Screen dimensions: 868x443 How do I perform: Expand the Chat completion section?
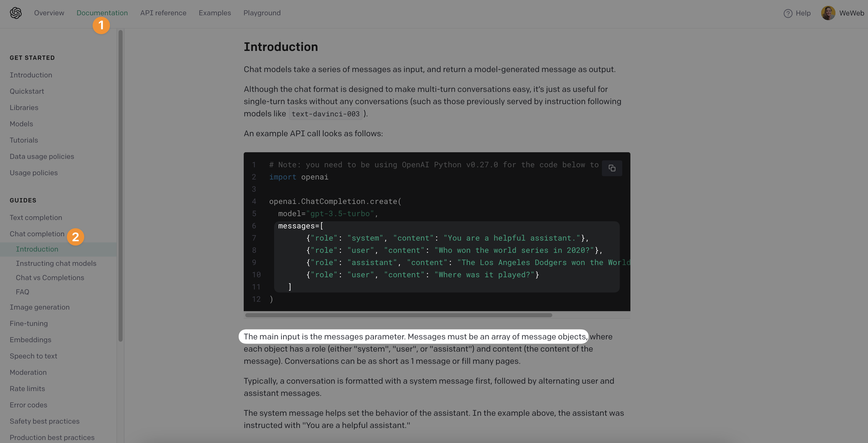[x=37, y=234]
